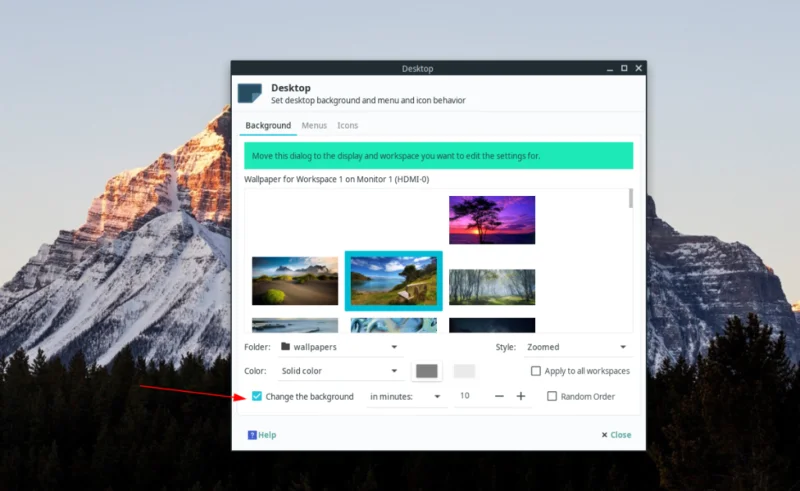
Task: Increase minutes with the plus button
Action: click(520, 396)
